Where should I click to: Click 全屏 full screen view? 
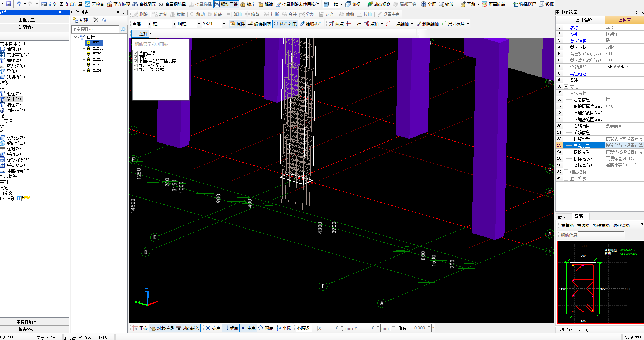[428, 4]
